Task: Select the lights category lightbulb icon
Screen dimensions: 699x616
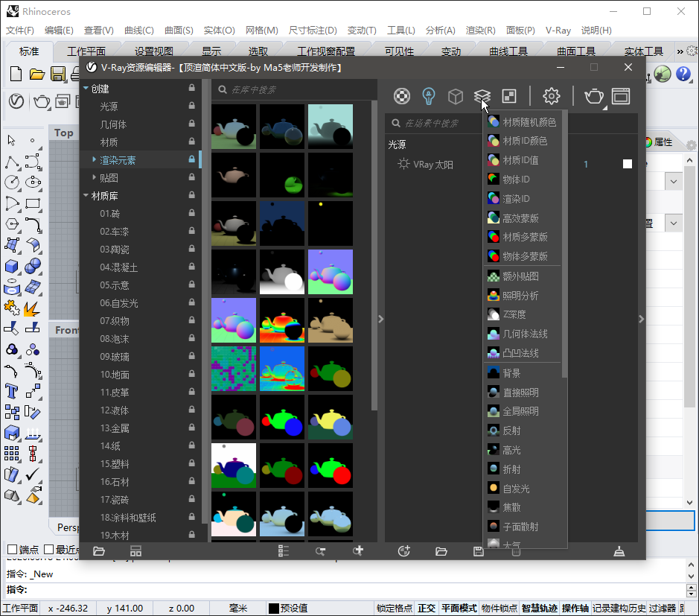Action: point(428,96)
